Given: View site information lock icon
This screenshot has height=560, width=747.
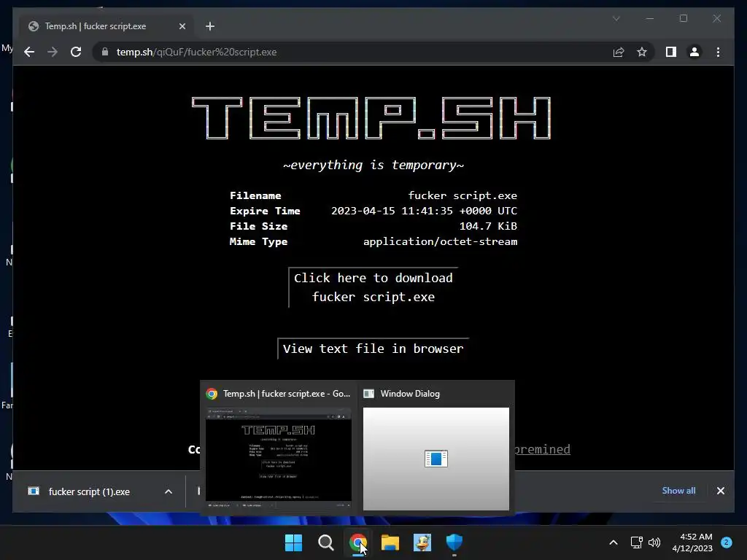Looking at the screenshot, I should (x=105, y=52).
